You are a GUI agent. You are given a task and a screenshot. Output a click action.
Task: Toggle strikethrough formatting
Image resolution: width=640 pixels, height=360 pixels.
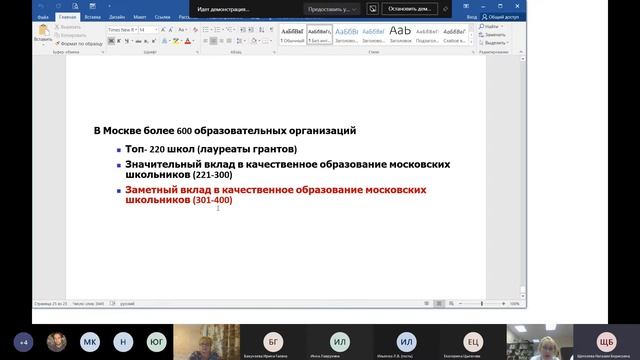(x=138, y=41)
